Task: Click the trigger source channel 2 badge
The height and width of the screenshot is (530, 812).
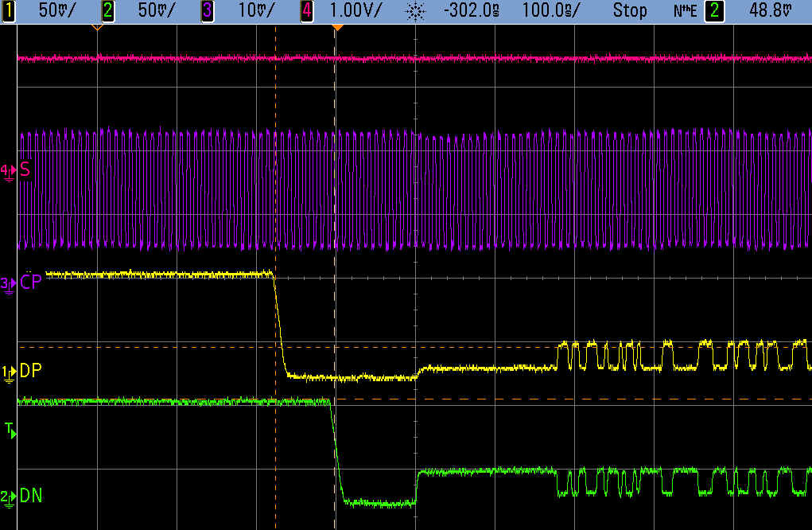Action: (x=736, y=11)
